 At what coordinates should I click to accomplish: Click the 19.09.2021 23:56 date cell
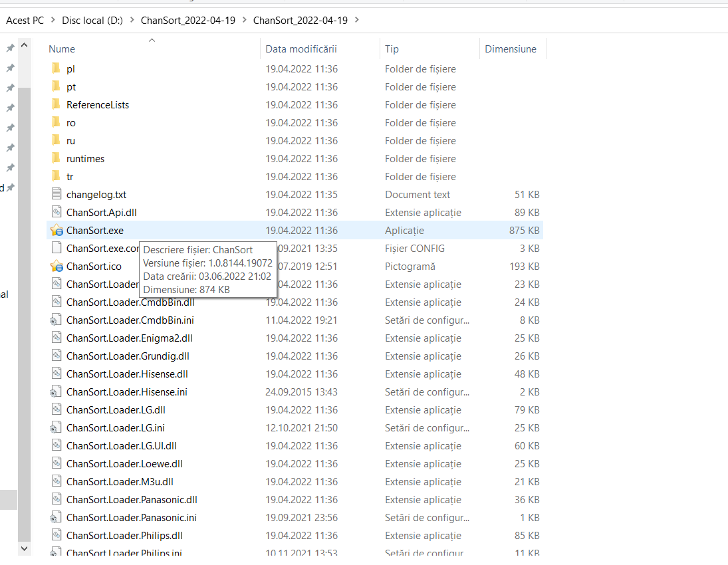click(x=301, y=518)
